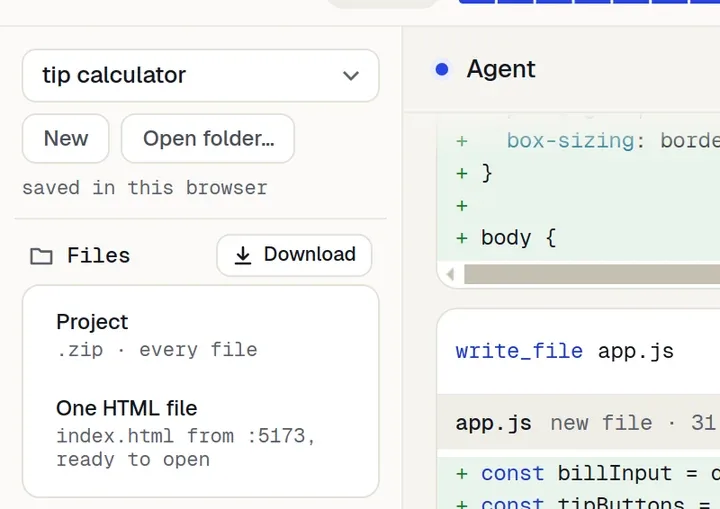
Task: Click the app.js new file header
Action: coord(579,422)
